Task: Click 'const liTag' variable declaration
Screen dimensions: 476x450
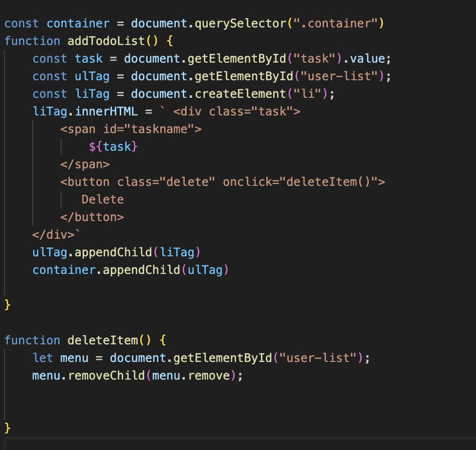Action: (71, 94)
